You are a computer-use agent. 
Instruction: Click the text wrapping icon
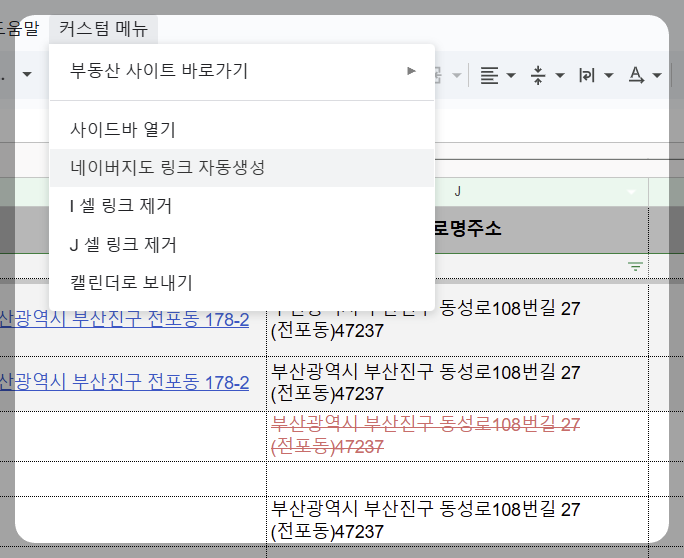[587, 75]
